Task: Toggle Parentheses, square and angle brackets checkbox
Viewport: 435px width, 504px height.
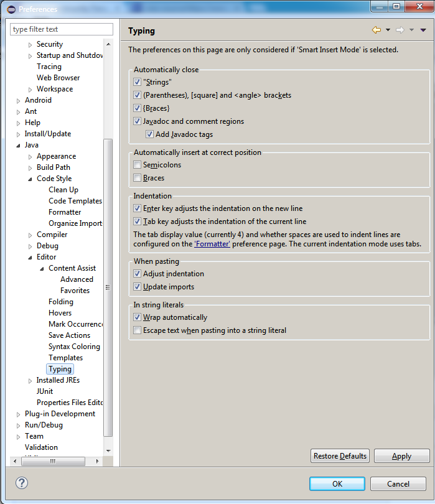Action: pyautogui.click(x=138, y=95)
